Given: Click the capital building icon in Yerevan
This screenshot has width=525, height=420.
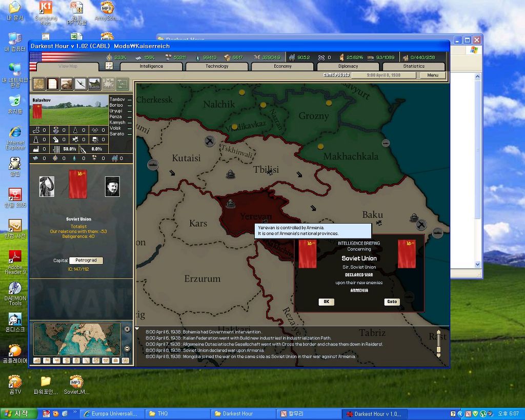Looking at the screenshot, I should 230,203.
